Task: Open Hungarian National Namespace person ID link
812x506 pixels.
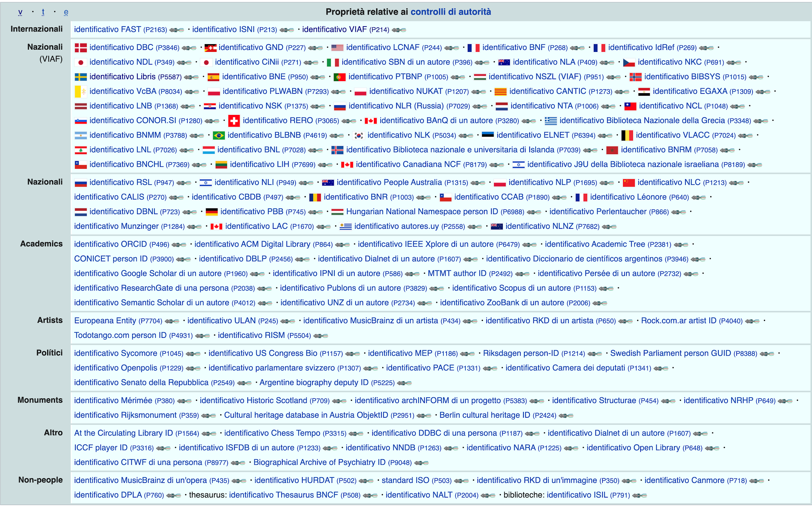Action: point(435,212)
